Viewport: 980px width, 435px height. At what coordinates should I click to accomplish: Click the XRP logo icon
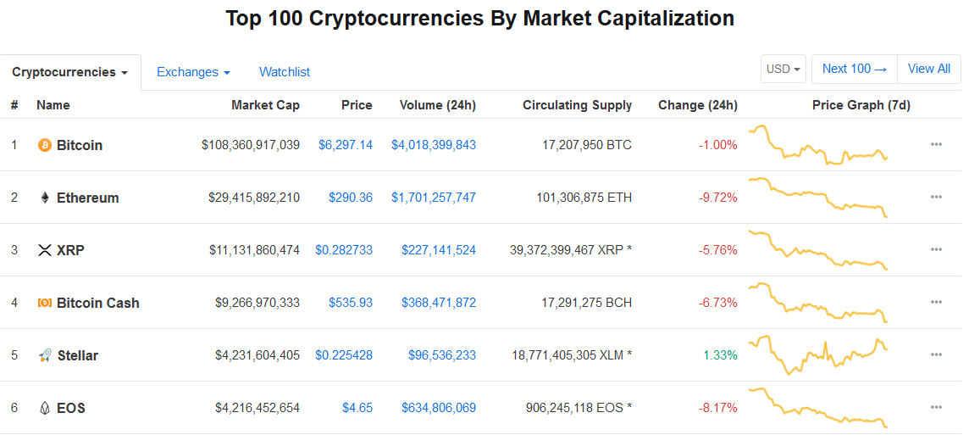(45, 250)
